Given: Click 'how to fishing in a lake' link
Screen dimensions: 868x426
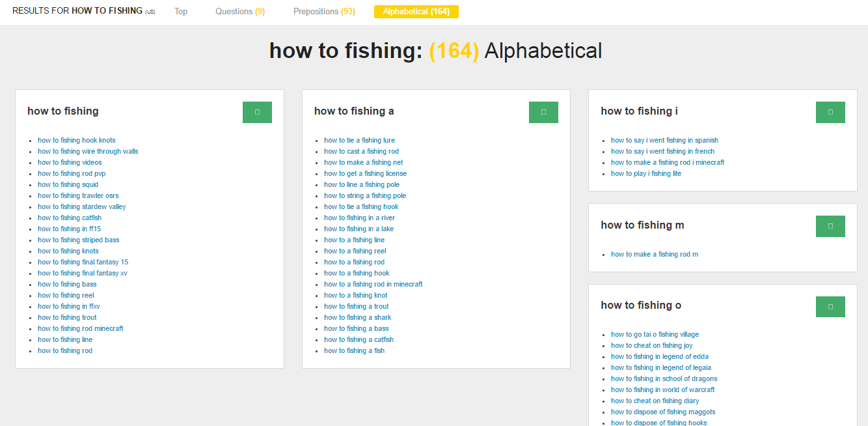Looking at the screenshot, I should [x=359, y=229].
